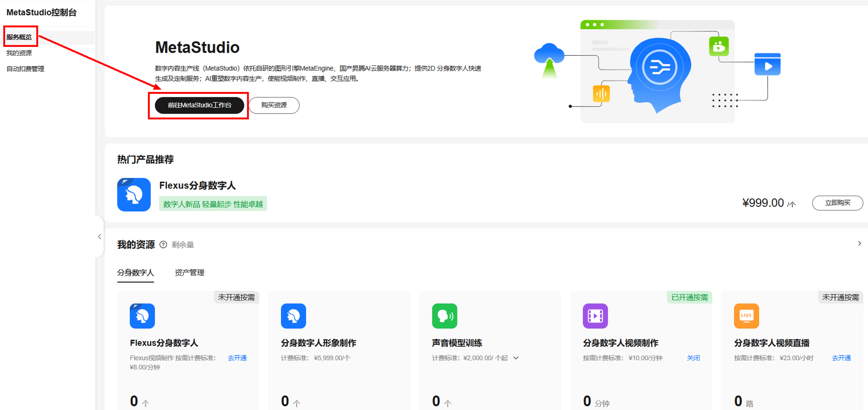Click 去开通 link on the 分身数字人视频直播 card
868x410 pixels.
point(841,358)
